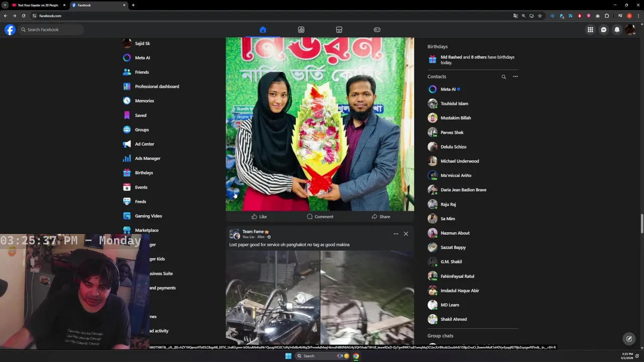Open Meta AI chat in contacts

click(x=473, y=89)
